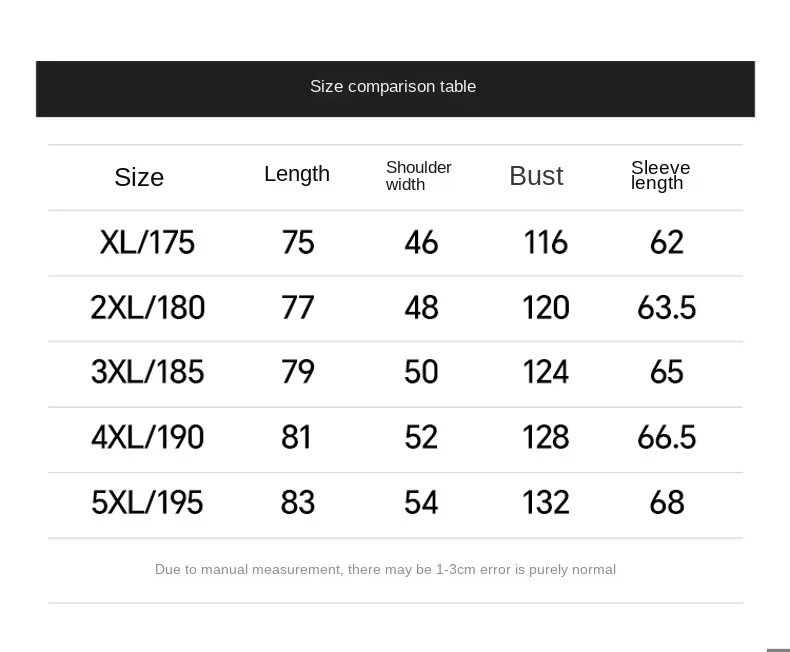Click the Sleeve length column header
This screenshot has height=652, width=790.
click(660, 175)
